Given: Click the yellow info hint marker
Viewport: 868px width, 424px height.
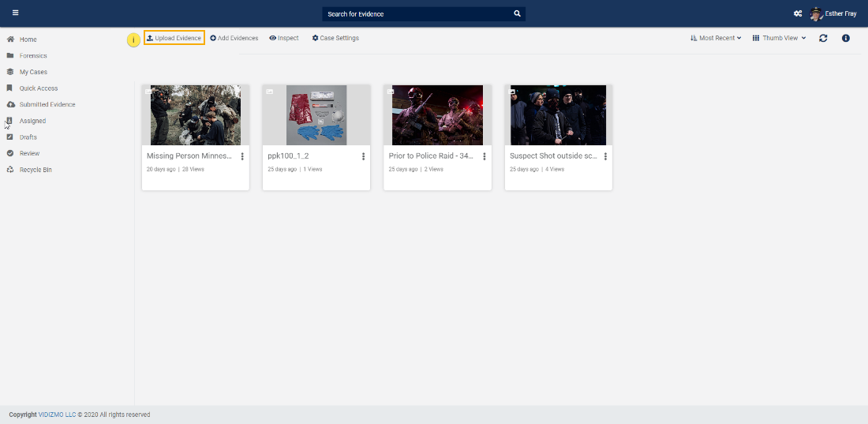Looking at the screenshot, I should (133, 39).
